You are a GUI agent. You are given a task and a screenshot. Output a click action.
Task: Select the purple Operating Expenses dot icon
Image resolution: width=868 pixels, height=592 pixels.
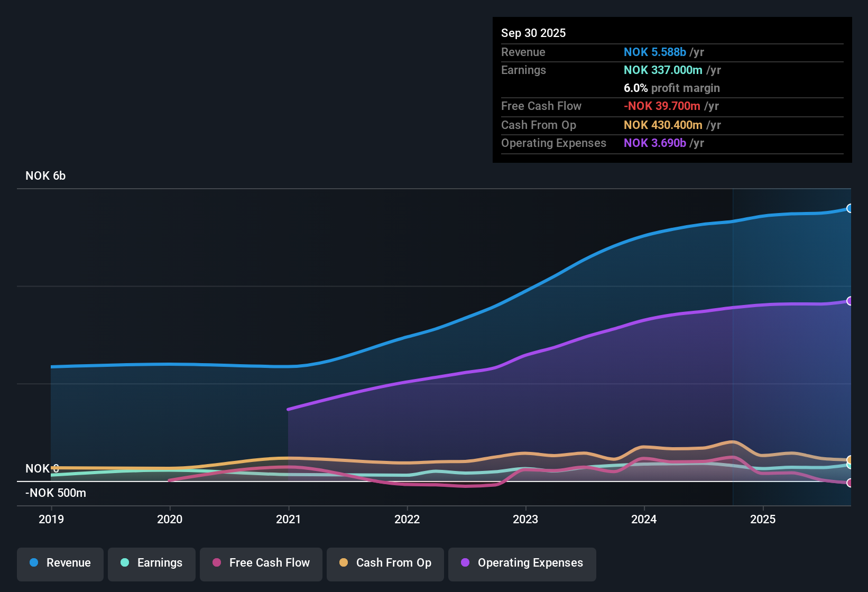click(465, 563)
